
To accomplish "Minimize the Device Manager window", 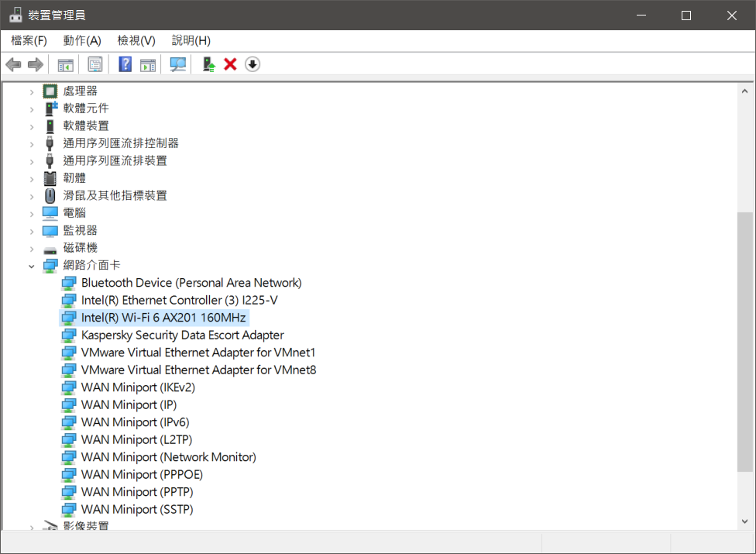I will [641, 15].
